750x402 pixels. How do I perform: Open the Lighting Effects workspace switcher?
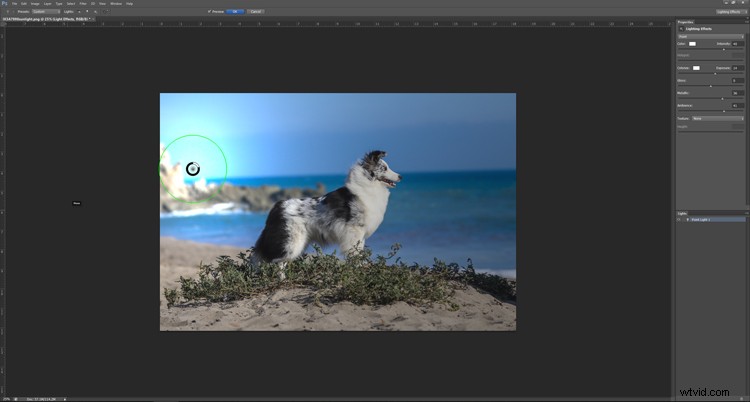(x=731, y=11)
